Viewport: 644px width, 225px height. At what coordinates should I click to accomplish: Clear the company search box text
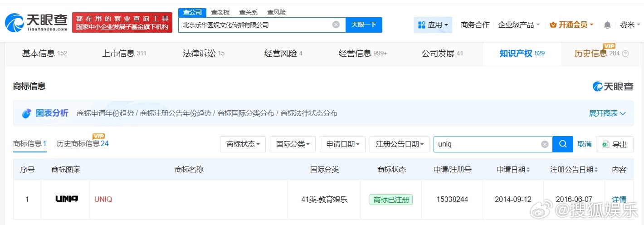coord(336,24)
